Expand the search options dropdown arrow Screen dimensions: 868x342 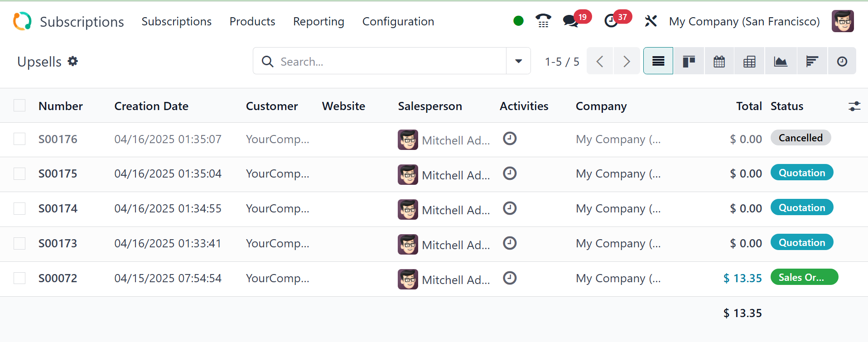(518, 61)
